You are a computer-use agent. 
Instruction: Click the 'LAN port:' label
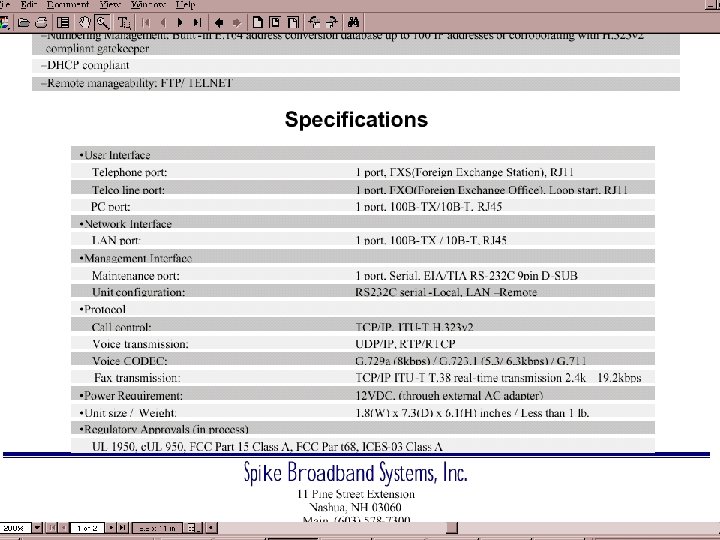click(x=116, y=240)
